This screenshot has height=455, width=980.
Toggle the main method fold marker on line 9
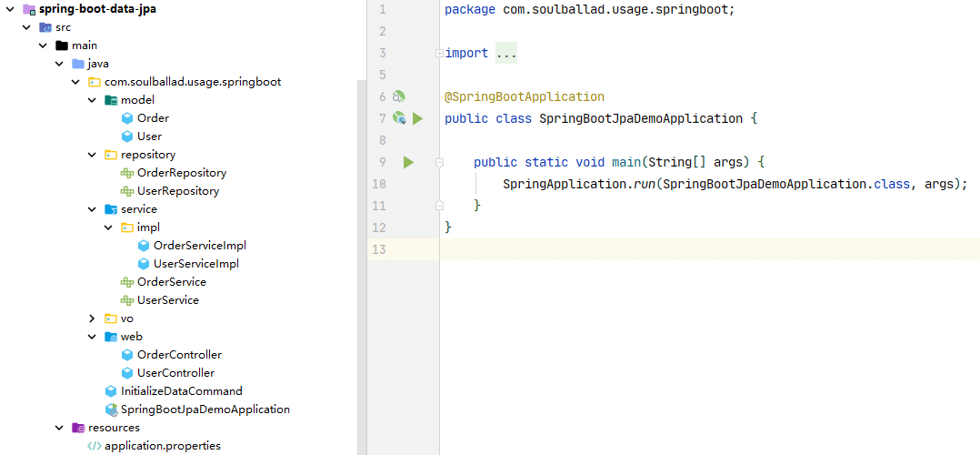pyautogui.click(x=439, y=162)
